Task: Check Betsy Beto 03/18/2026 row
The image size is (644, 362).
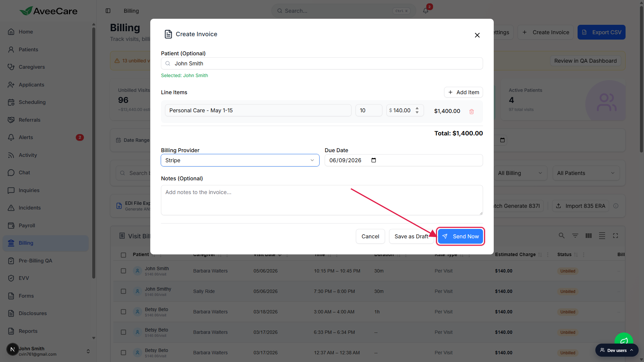Action: (123, 312)
